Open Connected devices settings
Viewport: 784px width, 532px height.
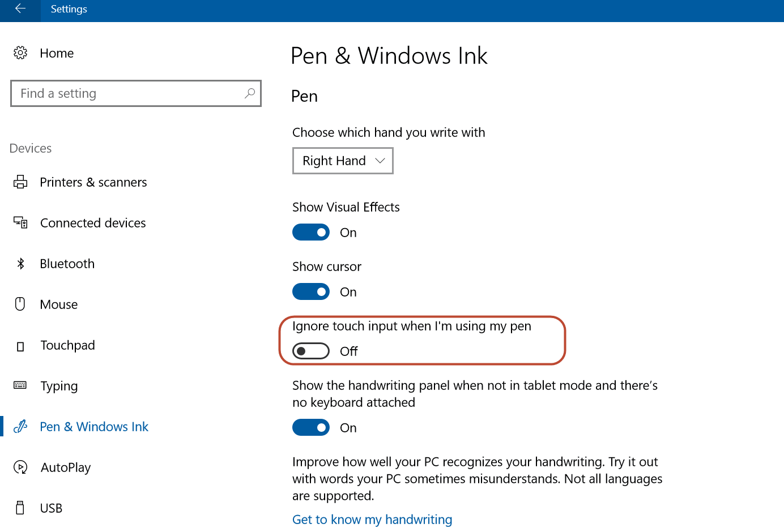coord(20,222)
